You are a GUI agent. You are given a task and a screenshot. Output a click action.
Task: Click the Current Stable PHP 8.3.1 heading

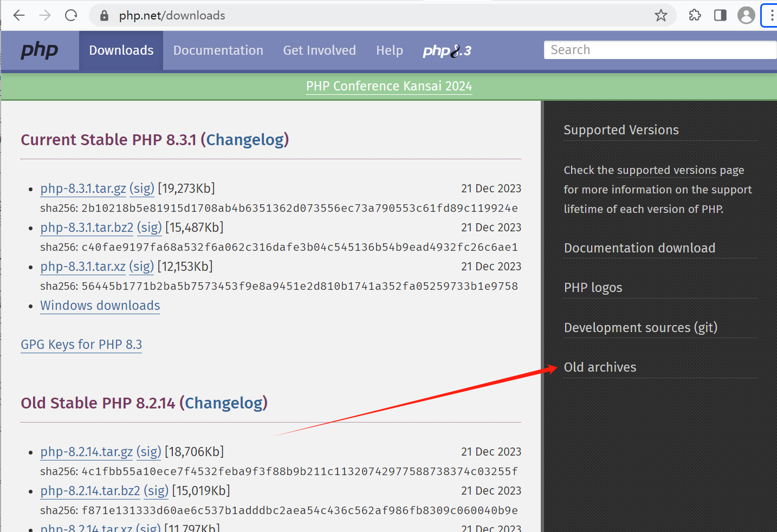(x=155, y=140)
